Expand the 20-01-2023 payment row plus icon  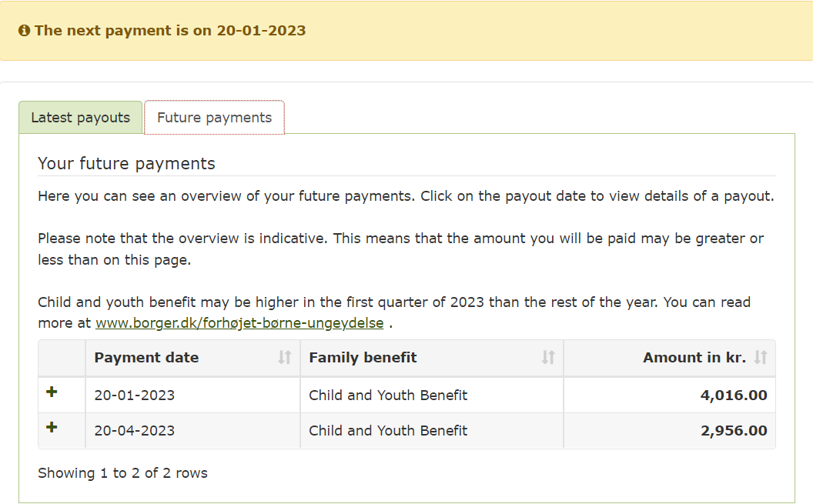tap(52, 392)
